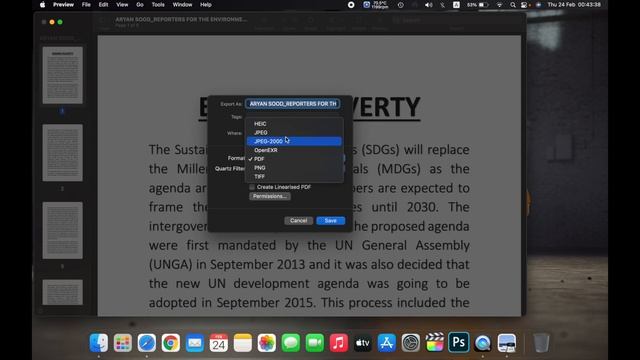Open the Apple menu
This screenshot has height=360, width=640.
42,5
